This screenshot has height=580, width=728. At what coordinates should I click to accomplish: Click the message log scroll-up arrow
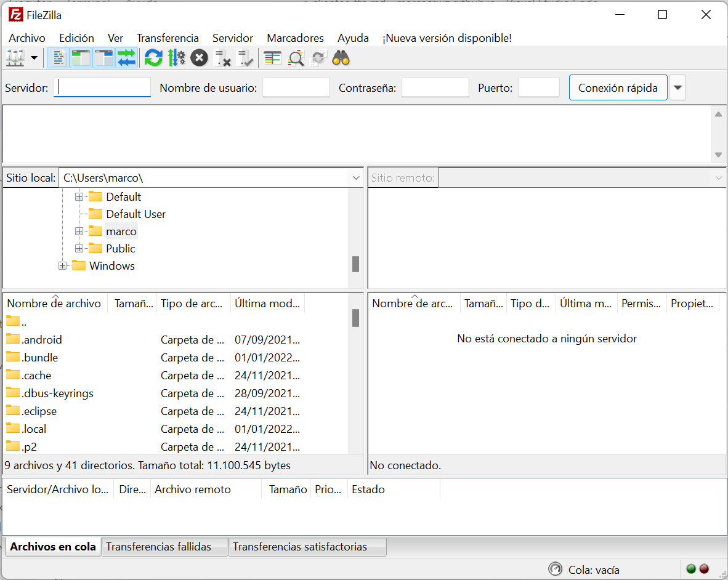(718, 114)
